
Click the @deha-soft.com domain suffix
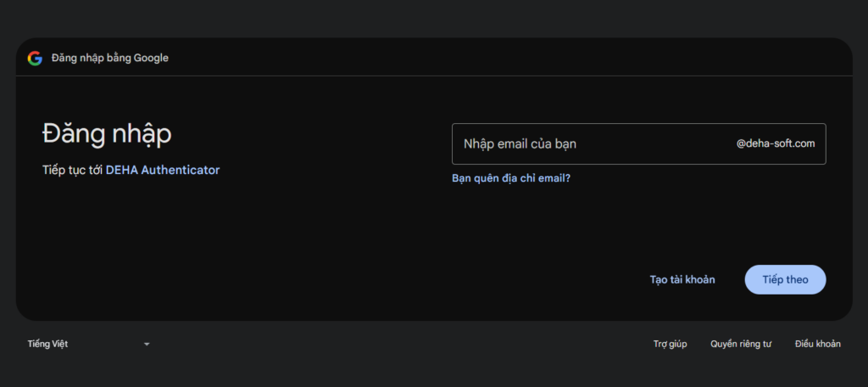[x=776, y=143]
